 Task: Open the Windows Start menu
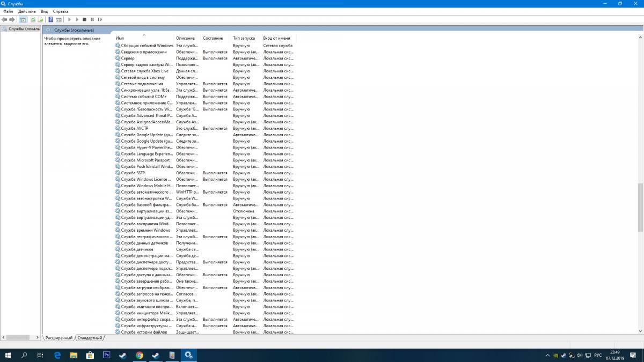pyautogui.click(x=9, y=355)
